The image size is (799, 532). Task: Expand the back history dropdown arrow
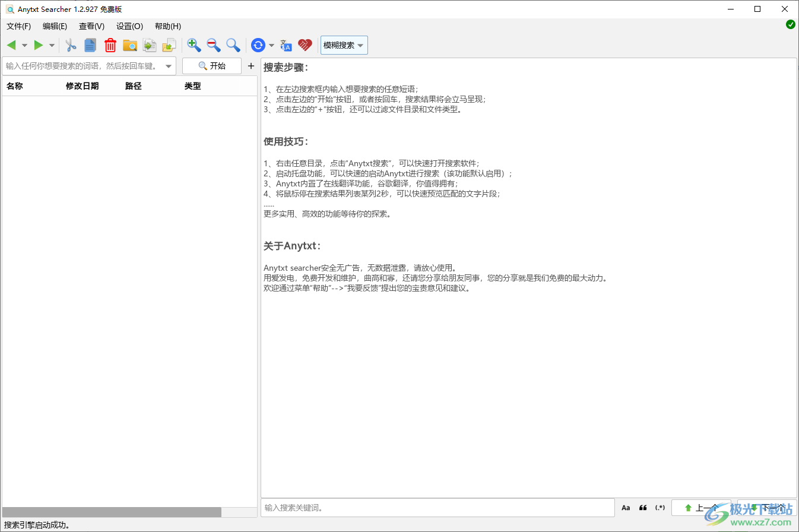[24, 45]
